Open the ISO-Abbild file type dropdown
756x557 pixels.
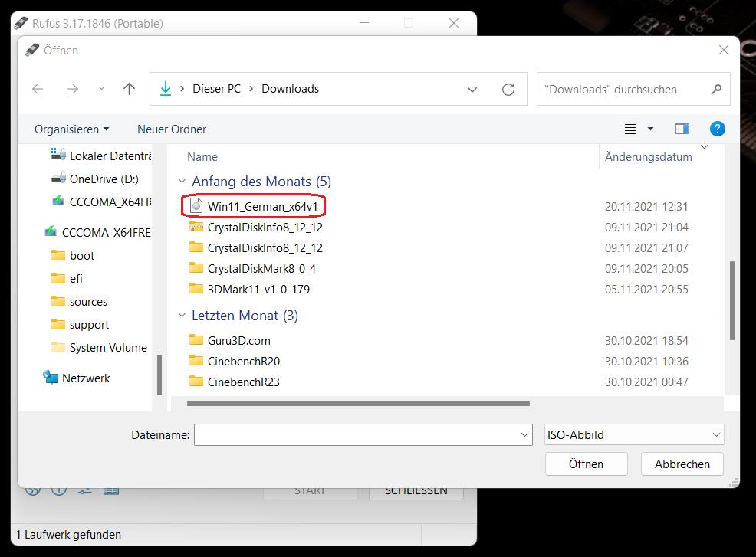click(634, 434)
